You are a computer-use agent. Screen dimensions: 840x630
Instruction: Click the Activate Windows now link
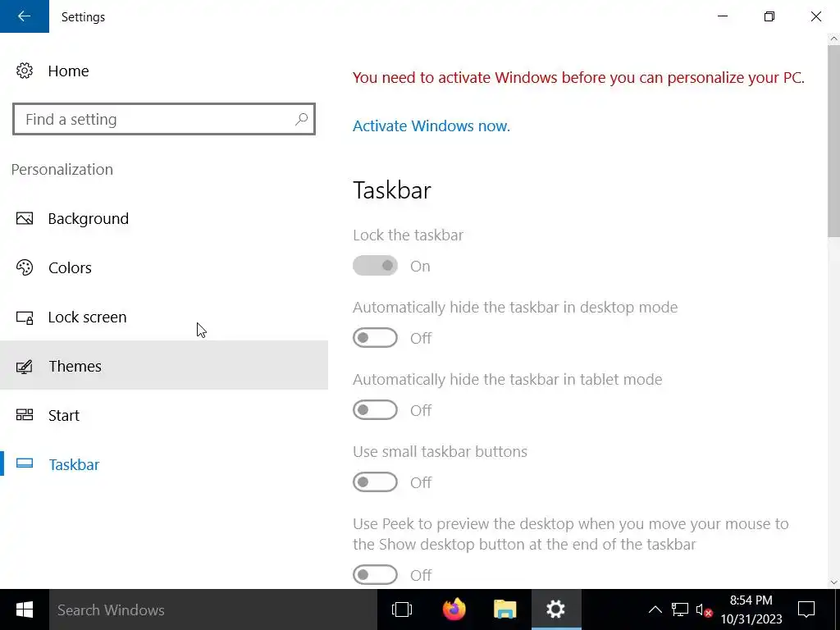pyautogui.click(x=431, y=126)
